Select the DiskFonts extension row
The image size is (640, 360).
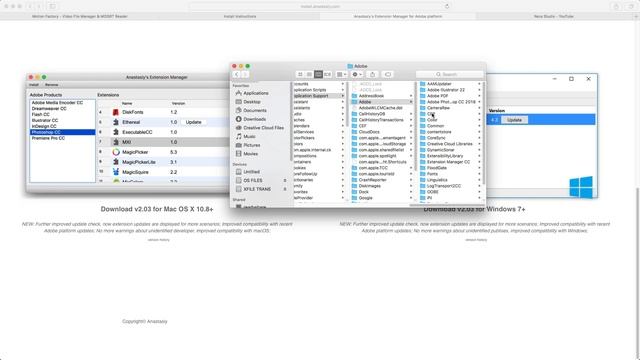pyautogui.click(x=163, y=112)
